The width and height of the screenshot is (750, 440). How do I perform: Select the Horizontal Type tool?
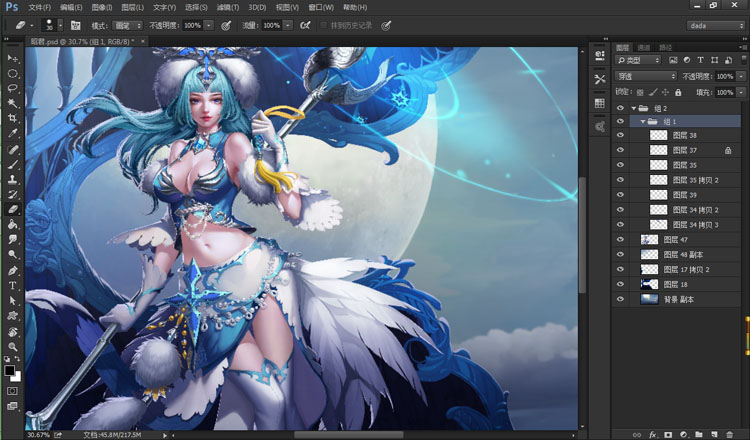click(12, 286)
